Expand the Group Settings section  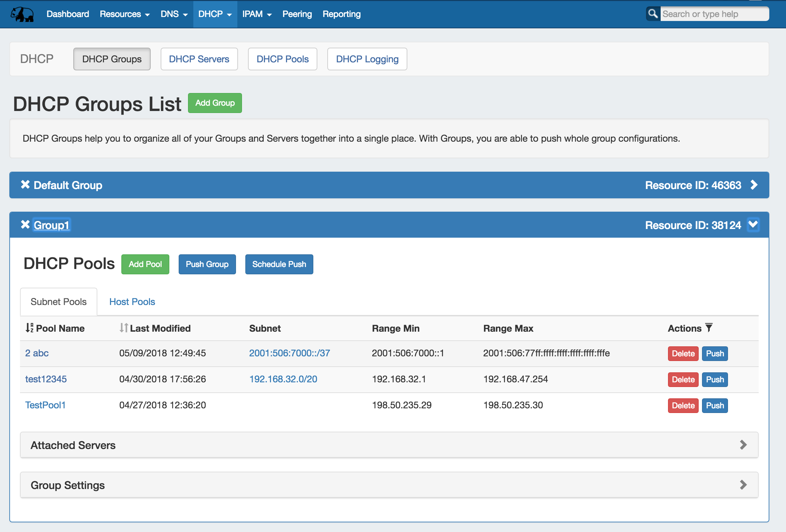(x=743, y=485)
